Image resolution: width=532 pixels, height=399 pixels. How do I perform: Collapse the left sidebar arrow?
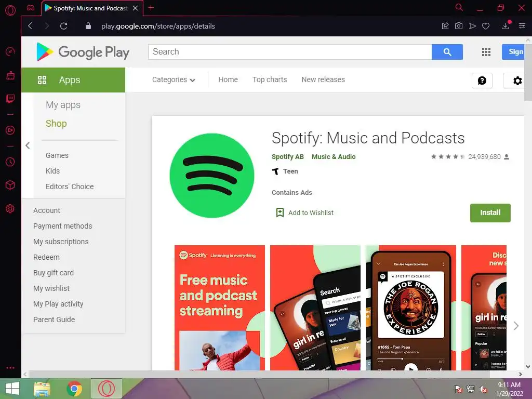(28, 145)
